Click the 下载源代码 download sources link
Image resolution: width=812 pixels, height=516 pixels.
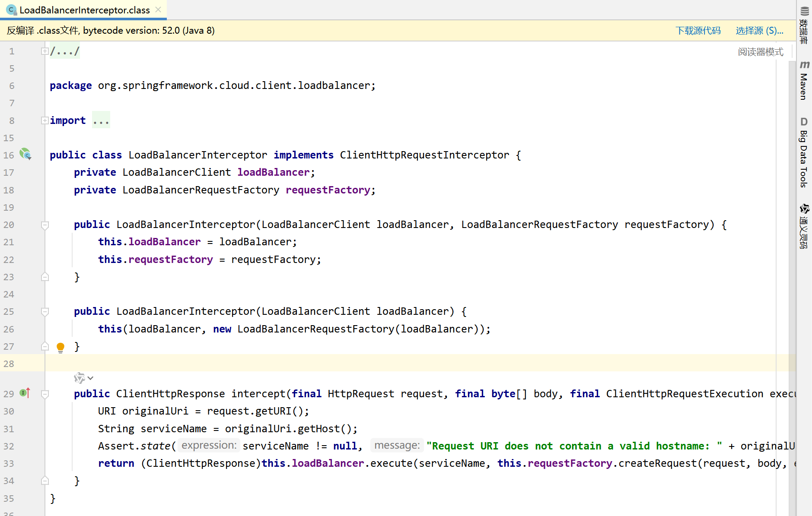coord(698,31)
